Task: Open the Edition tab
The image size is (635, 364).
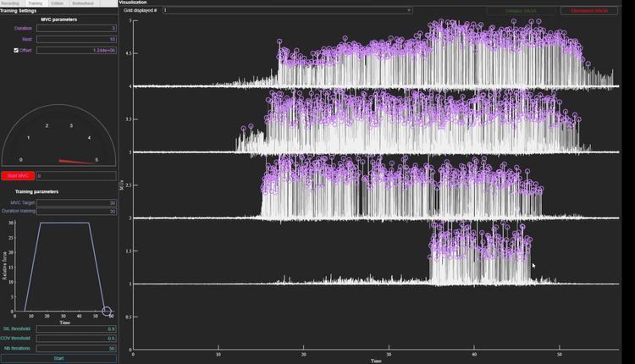Action: 57,3
